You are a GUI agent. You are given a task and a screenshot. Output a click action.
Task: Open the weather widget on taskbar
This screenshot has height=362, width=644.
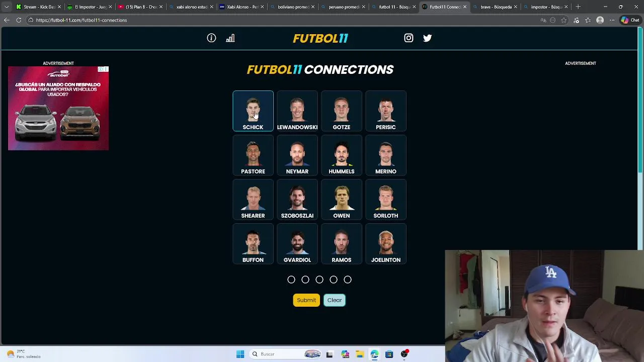pyautogui.click(x=23, y=354)
